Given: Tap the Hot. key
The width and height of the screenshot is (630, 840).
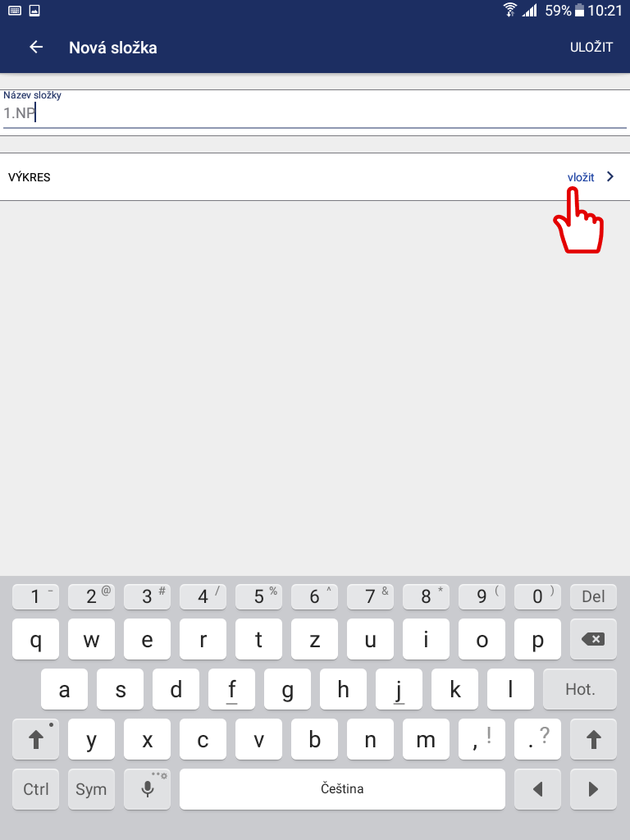Looking at the screenshot, I should (580, 689).
